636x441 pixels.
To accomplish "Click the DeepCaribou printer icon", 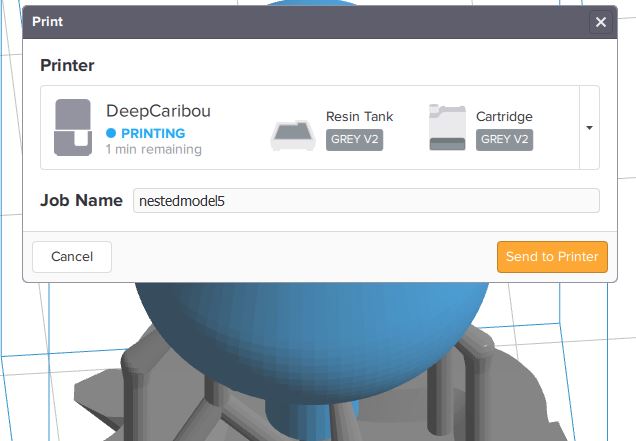I will tap(73, 127).
